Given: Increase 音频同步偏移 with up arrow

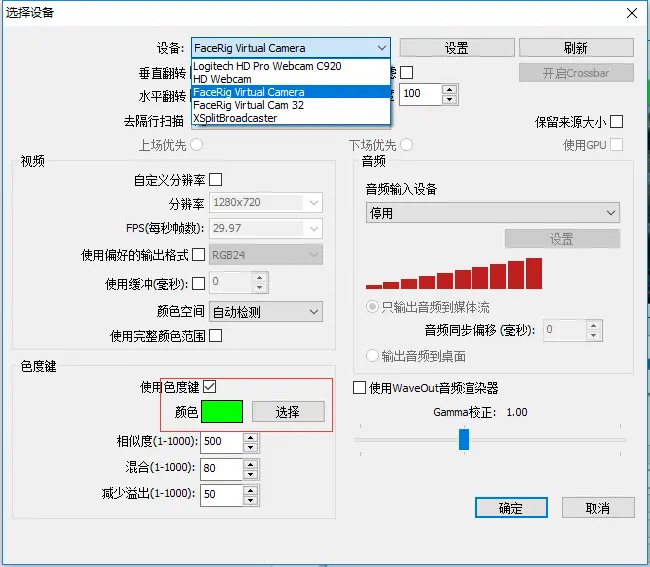Looking at the screenshot, I should [594, 325].
